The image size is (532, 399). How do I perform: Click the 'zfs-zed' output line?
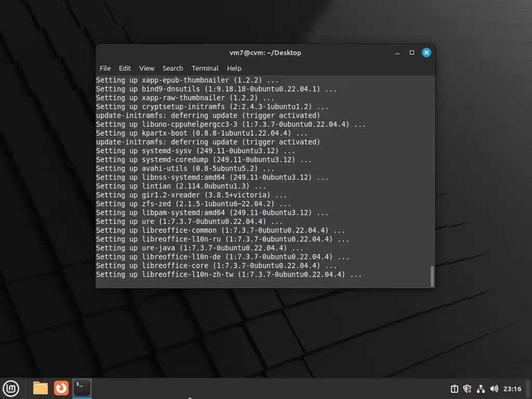(x=193, y=204)
